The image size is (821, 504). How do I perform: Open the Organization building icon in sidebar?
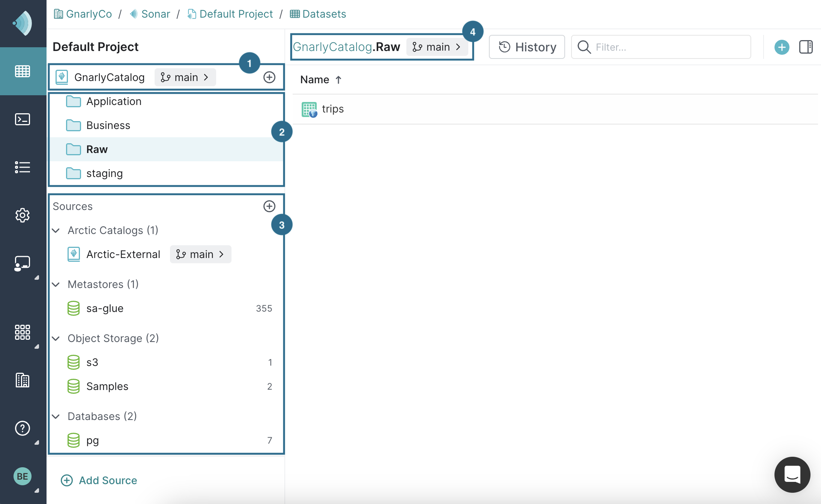click(x=23, y=380)
